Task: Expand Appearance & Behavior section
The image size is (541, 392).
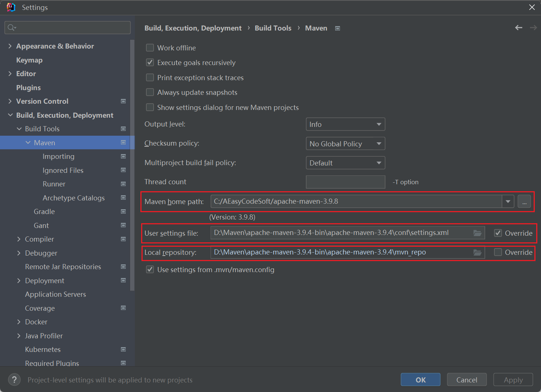Action: [10, 46]
